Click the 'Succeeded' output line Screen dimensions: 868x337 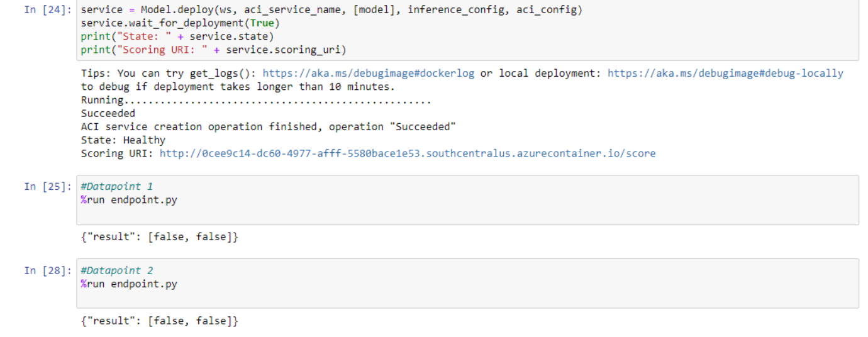tap(108, 114)
